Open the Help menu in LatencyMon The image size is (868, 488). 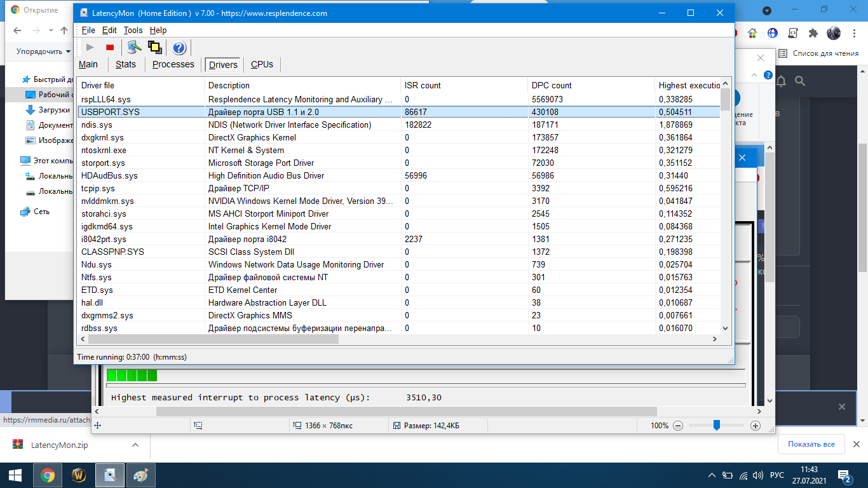point(158,30)
